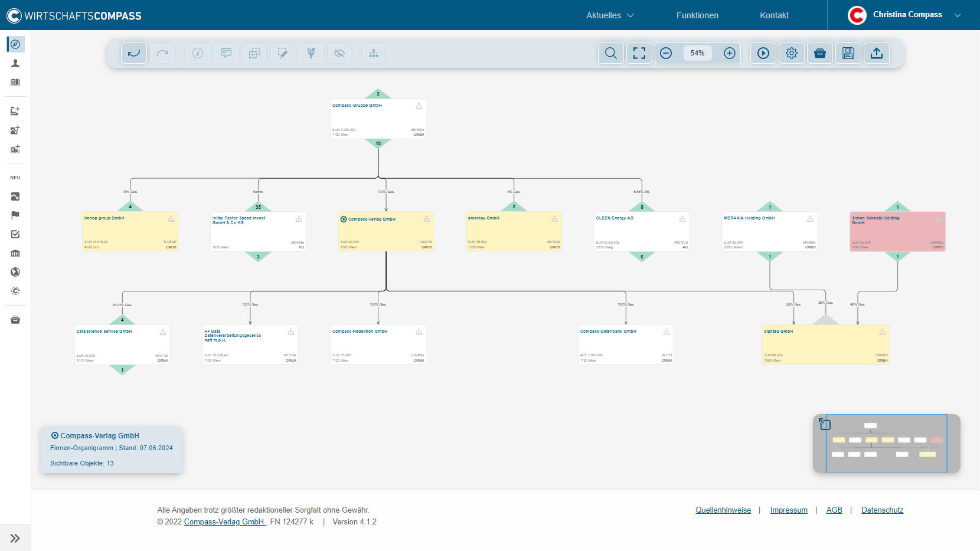Click the export upload icon
This screenshot has height=551, width=980.
tap(877, 53)
